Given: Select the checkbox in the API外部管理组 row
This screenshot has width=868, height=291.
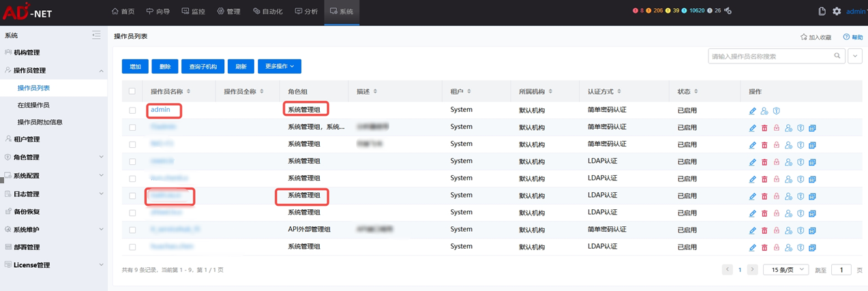Looking at the screenshot, I should [x=132, y=230].
